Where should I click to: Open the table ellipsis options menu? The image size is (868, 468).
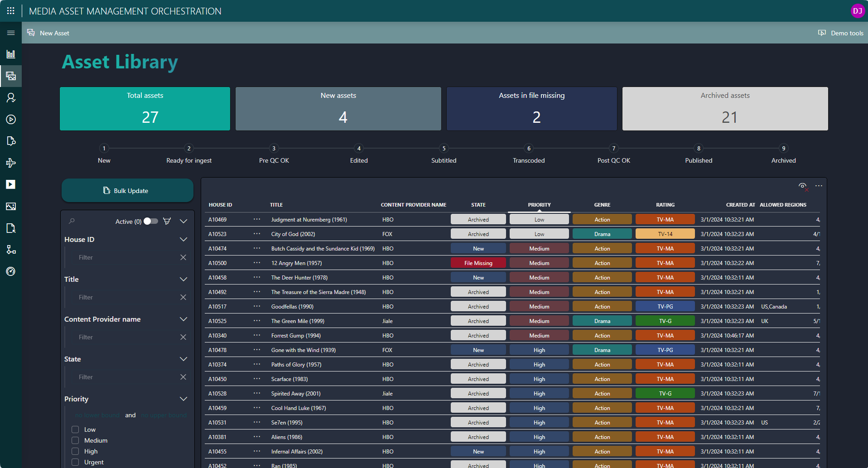coord(819,186)
